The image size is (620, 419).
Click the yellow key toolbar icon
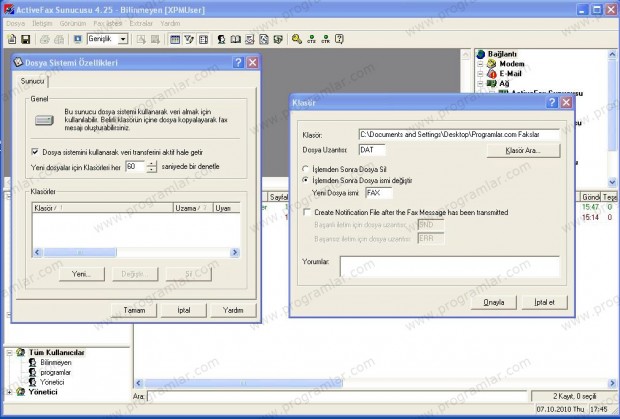point(297,39)
